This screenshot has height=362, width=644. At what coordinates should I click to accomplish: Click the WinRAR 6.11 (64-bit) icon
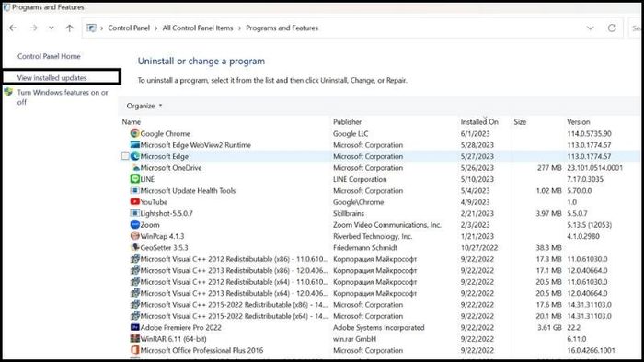coord(134,339)
